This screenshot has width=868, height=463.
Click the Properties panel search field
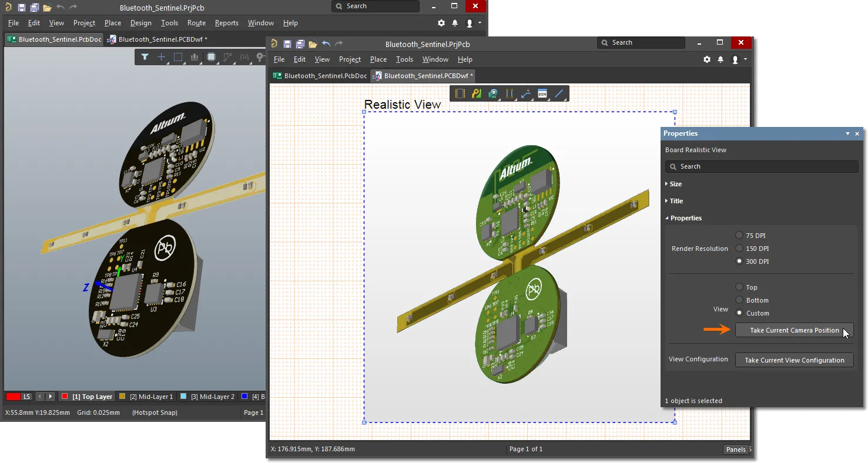(x=762, y=166)
